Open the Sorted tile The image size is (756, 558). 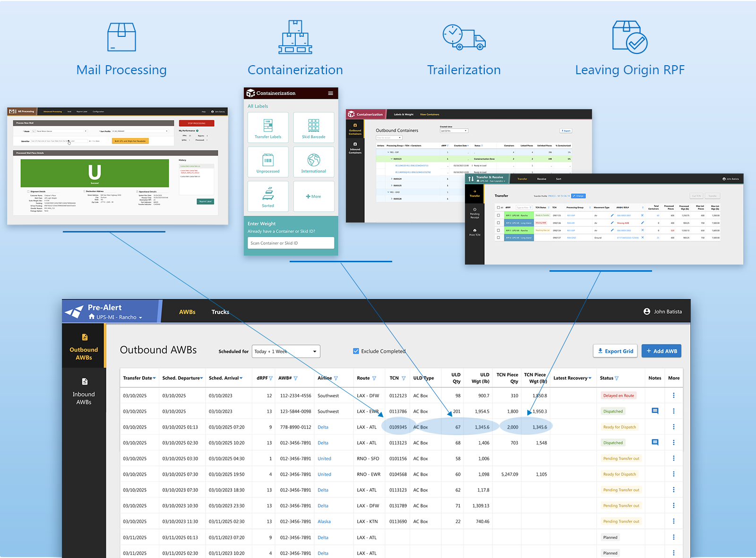click(x=268, y=197)
